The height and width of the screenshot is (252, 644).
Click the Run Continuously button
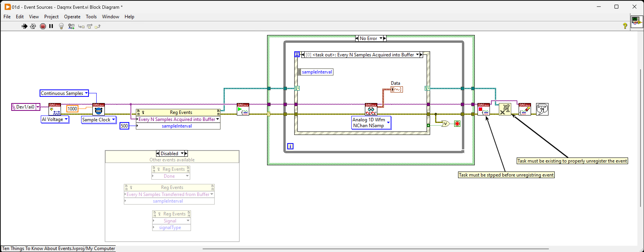[33, 26]
